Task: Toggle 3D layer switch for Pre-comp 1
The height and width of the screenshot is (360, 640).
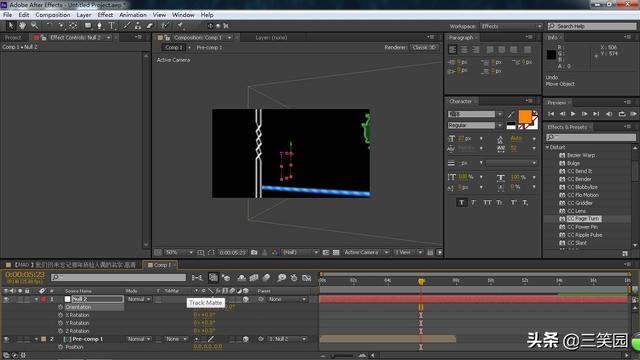Action: tap(246, 339)
